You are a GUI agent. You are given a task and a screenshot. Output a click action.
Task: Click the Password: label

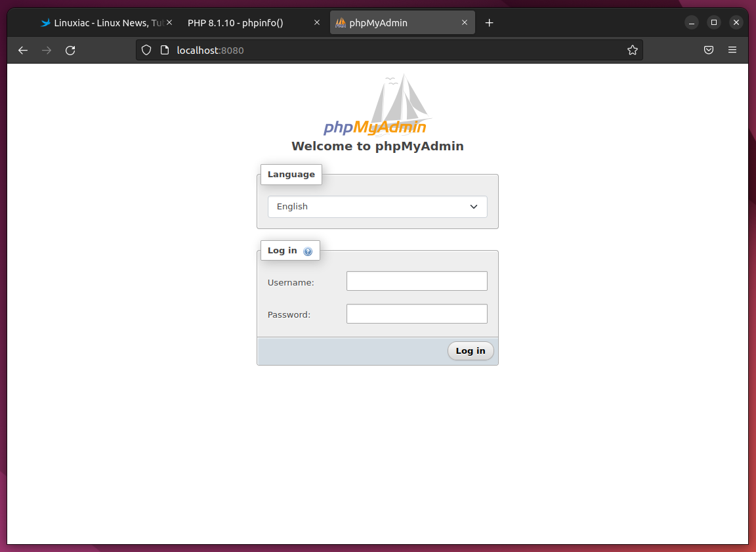(289, 315)
